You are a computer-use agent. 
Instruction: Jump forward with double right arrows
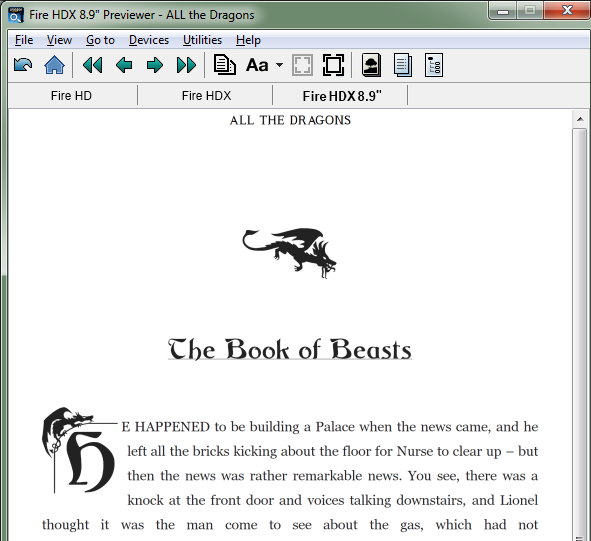coord(186,65)
